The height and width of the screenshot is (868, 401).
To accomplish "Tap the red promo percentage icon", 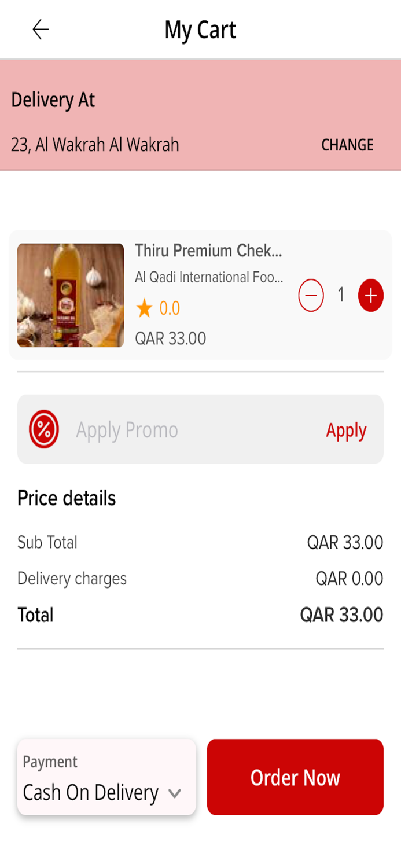I will 43,429.
